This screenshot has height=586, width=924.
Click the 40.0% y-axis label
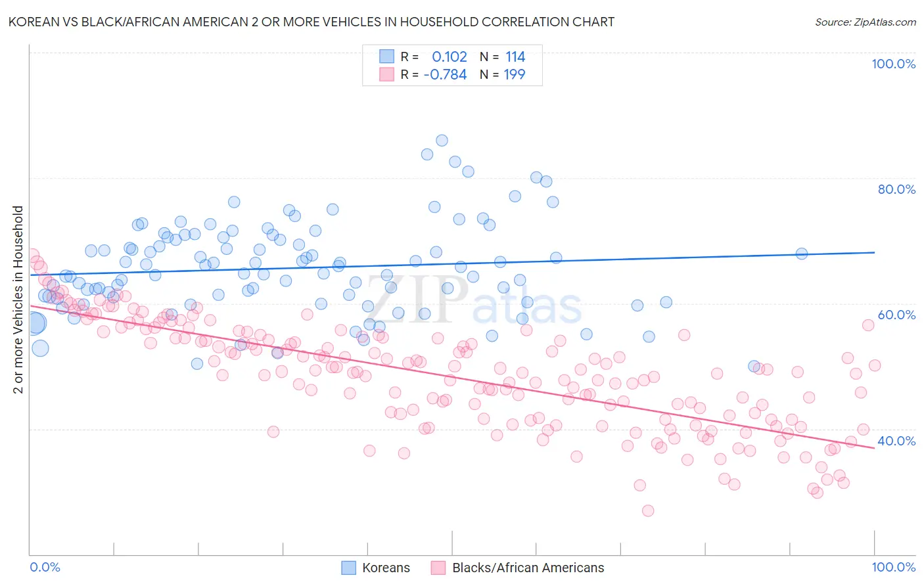(x=896, y=441)
